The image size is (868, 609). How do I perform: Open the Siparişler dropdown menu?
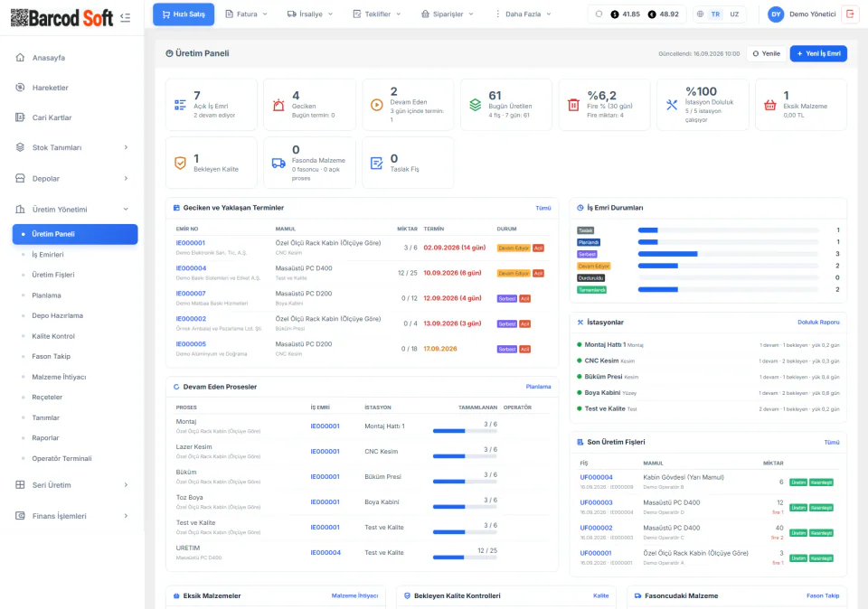click(448, 14)
